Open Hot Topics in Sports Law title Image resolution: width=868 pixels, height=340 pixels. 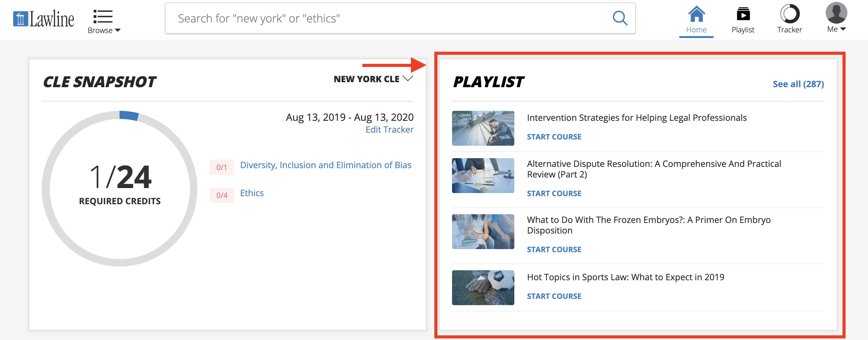click(625, 277)
